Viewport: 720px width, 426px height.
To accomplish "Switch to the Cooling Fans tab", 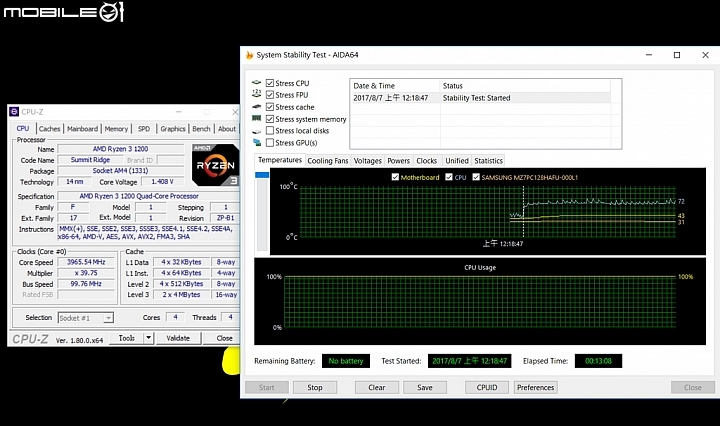I will point(328,161).
